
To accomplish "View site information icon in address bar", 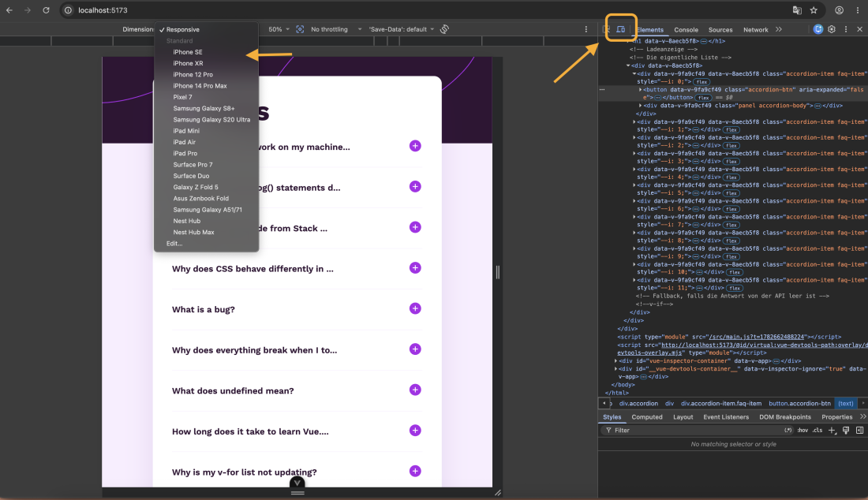I will [68, 10].
